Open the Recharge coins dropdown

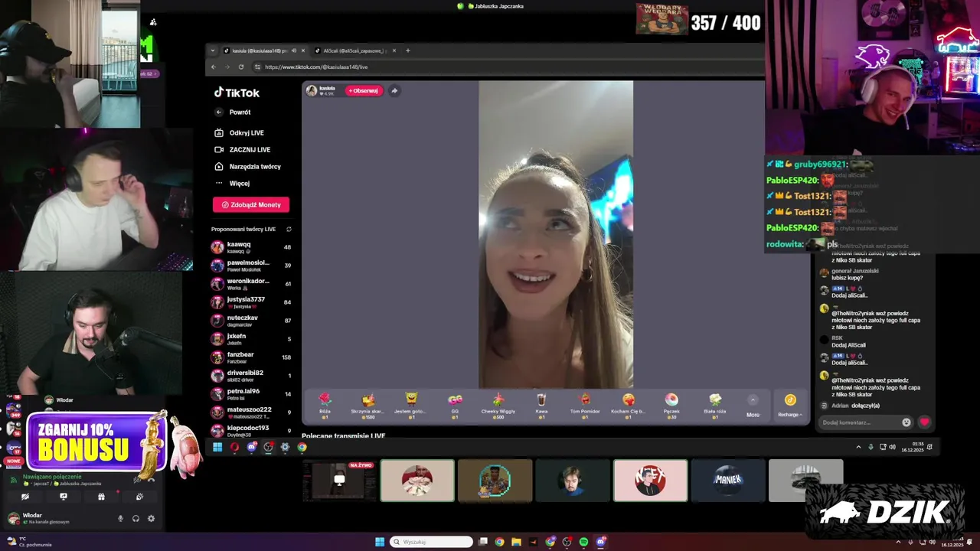point(790,406)
